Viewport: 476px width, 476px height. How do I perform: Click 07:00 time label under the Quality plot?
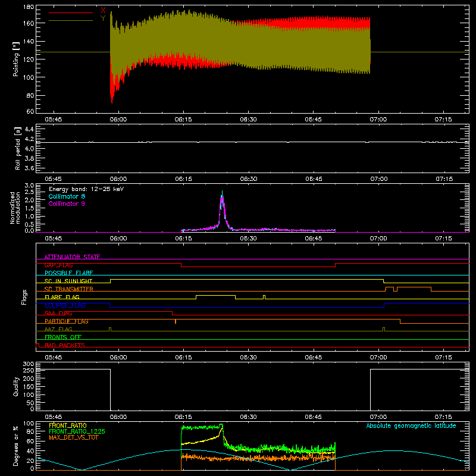pos(378,417)
